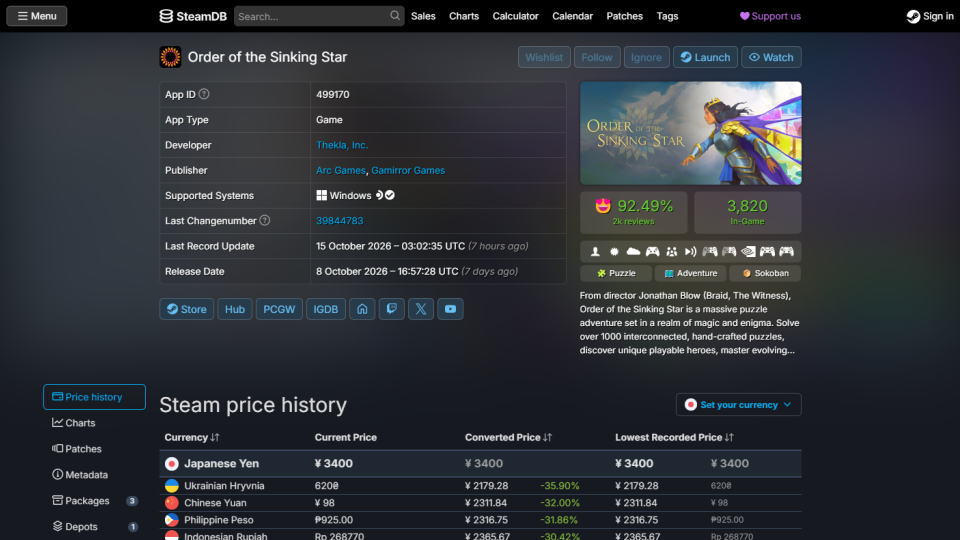Open the hamburger Menu button
960x540 pixels.
[x=37, y=16]
